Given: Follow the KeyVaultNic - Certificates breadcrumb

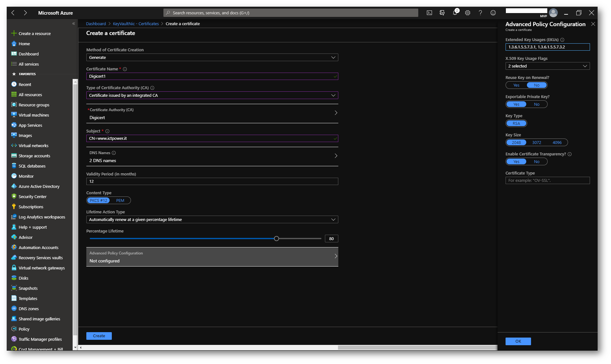Looking at the screenshot, I should tap(136, 24).
